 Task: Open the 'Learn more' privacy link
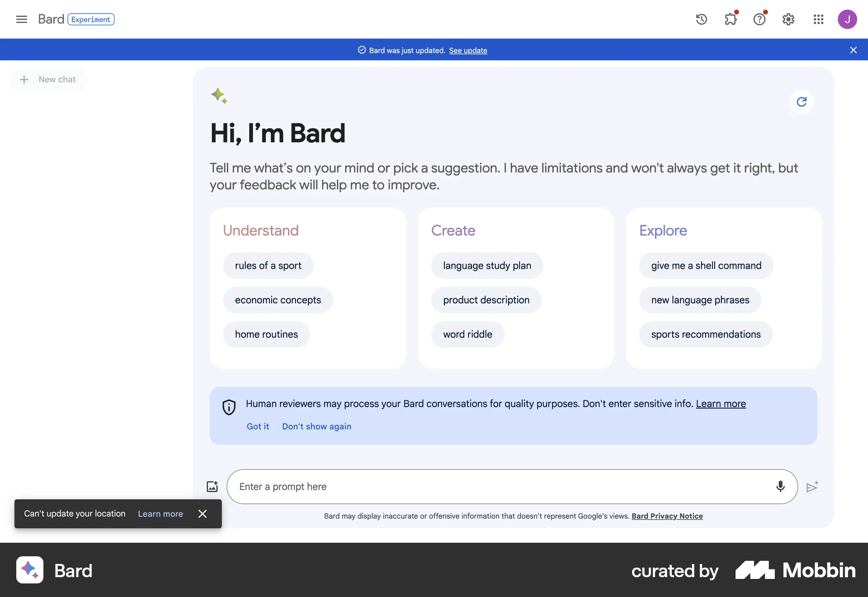[x=721, y=404]
